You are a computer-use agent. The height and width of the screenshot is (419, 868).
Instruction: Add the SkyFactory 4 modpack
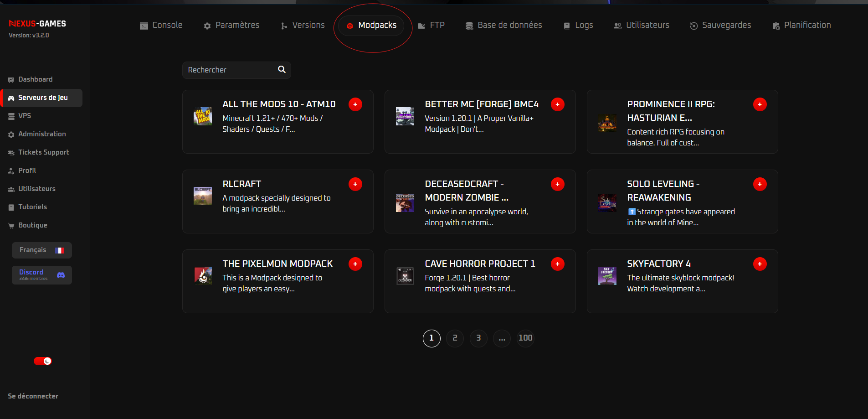(760, 264)
